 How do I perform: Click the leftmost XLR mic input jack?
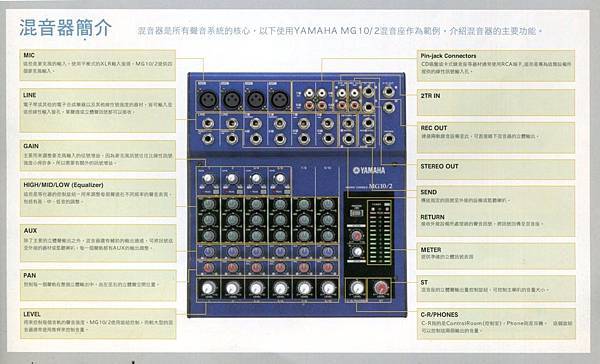point(208,100)
